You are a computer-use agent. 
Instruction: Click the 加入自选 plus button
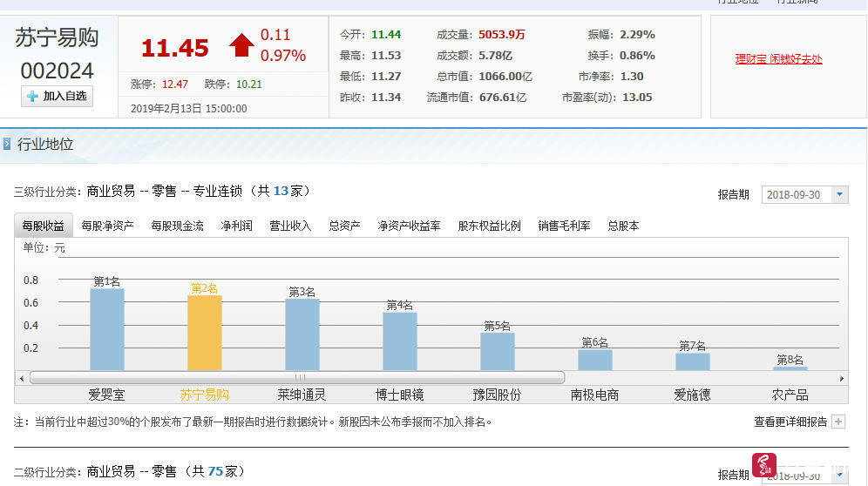[x=57, y=97]
